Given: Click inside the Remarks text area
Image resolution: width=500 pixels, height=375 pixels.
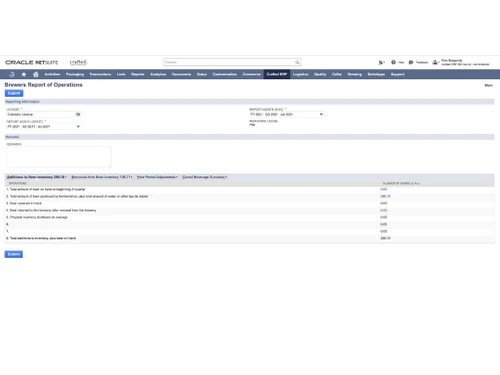Looking at the screenshot, I should 59,157.
